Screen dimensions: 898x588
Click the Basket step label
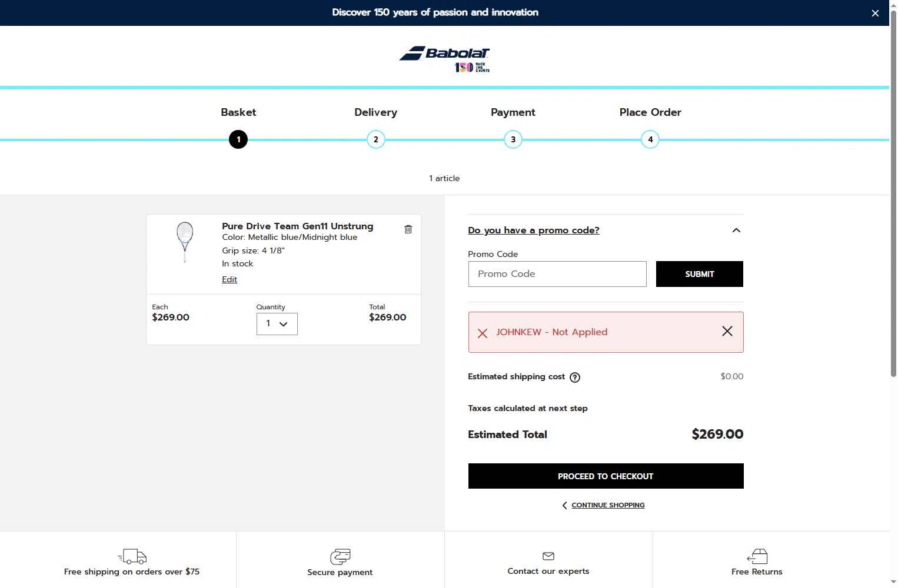[238, 112]
